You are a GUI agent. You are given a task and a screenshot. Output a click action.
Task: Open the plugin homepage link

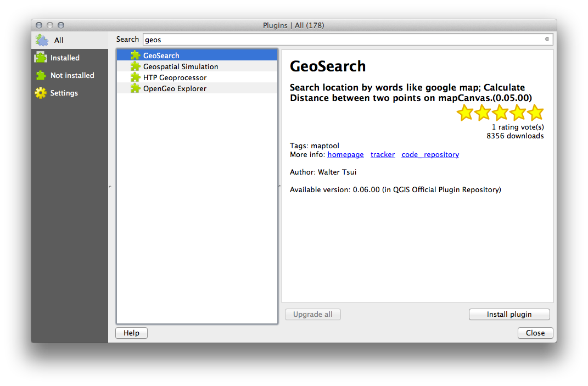point(345,155)
